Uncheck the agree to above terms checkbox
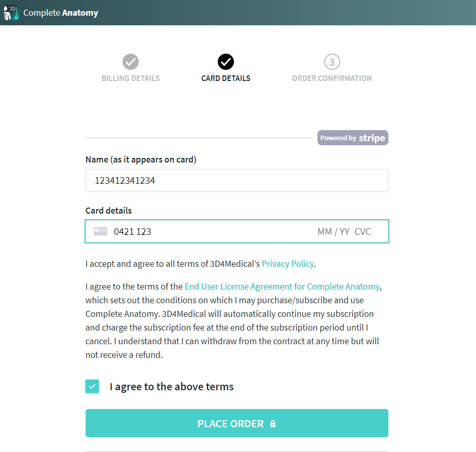The image size is (476, 452). [92, 386]
